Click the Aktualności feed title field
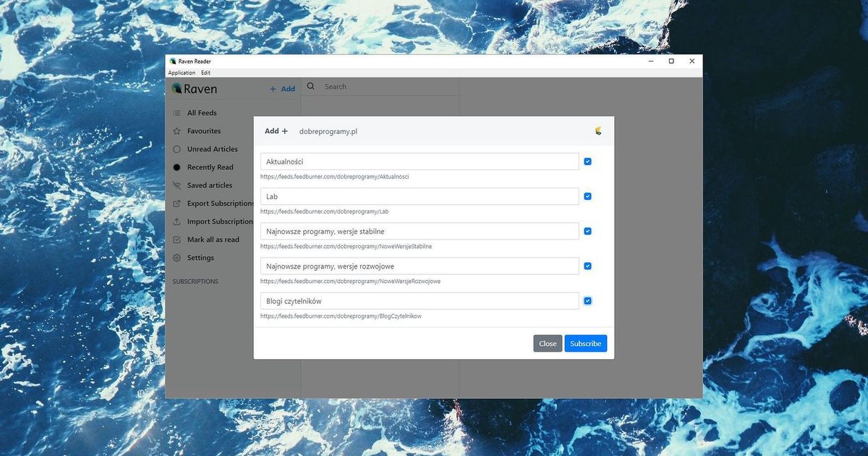Screen dimensions: 868x456 click(x=420, y=161)
